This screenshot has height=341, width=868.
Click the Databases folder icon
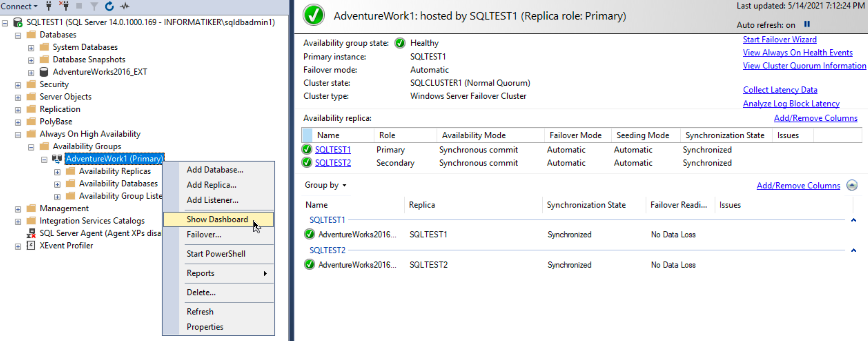(31, 34)
